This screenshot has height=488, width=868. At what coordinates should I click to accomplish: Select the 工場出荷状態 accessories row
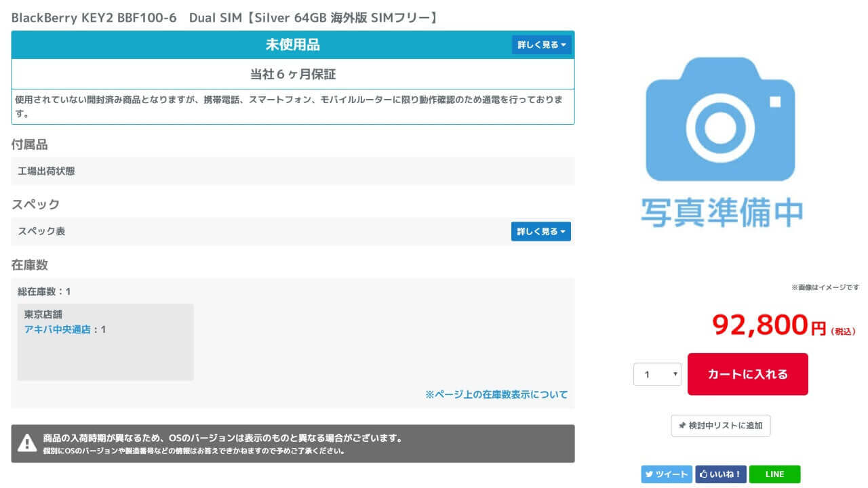[x=46, y=171]
